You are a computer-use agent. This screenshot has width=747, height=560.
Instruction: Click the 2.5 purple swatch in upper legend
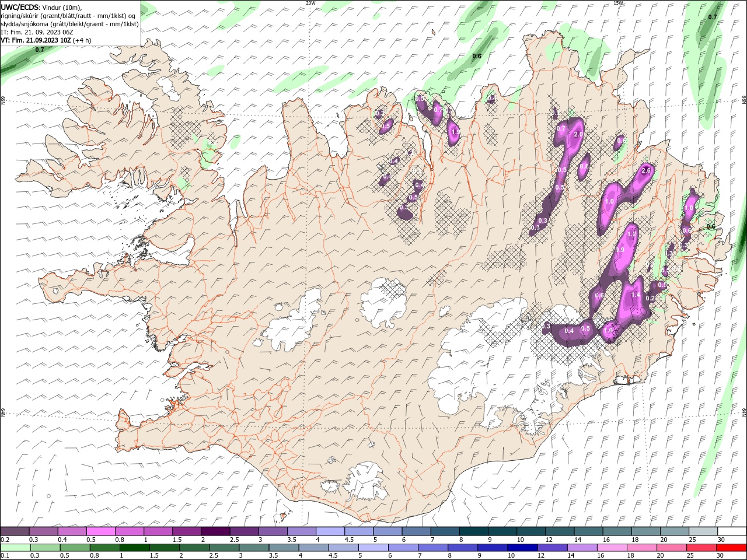(x=244, y=531)
